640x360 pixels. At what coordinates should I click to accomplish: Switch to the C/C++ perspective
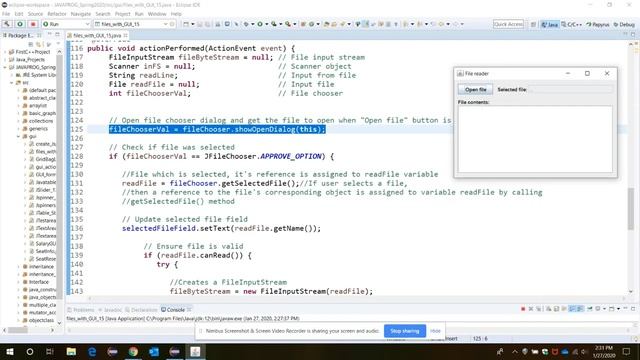point(571,24)
